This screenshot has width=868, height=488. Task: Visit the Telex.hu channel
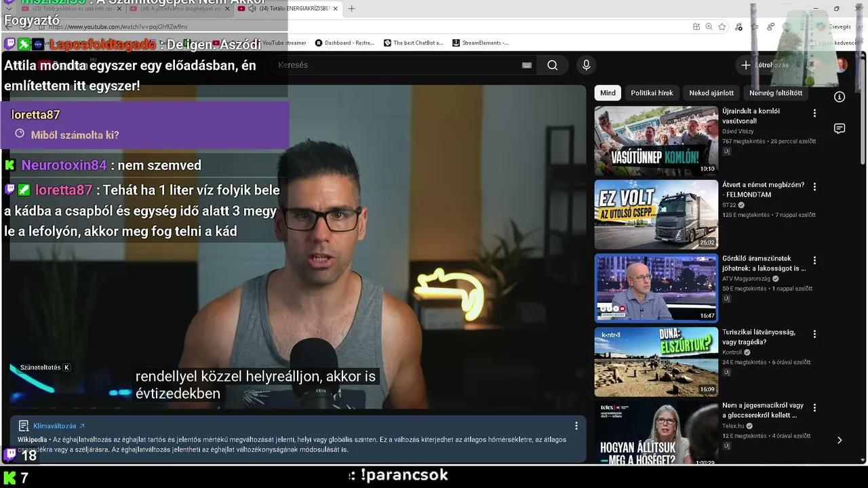733,426
